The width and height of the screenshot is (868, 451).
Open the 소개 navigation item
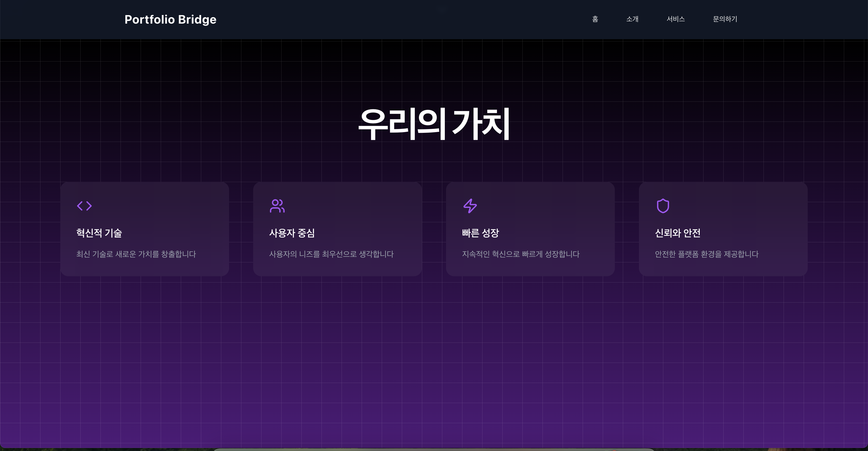coord(632,19)
